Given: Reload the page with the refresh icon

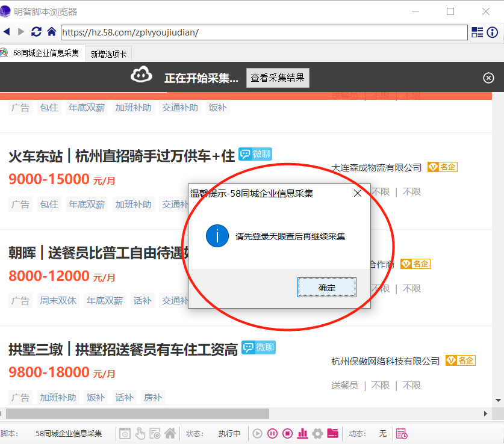Looking at the screenshot, I should tap(36, 32).
